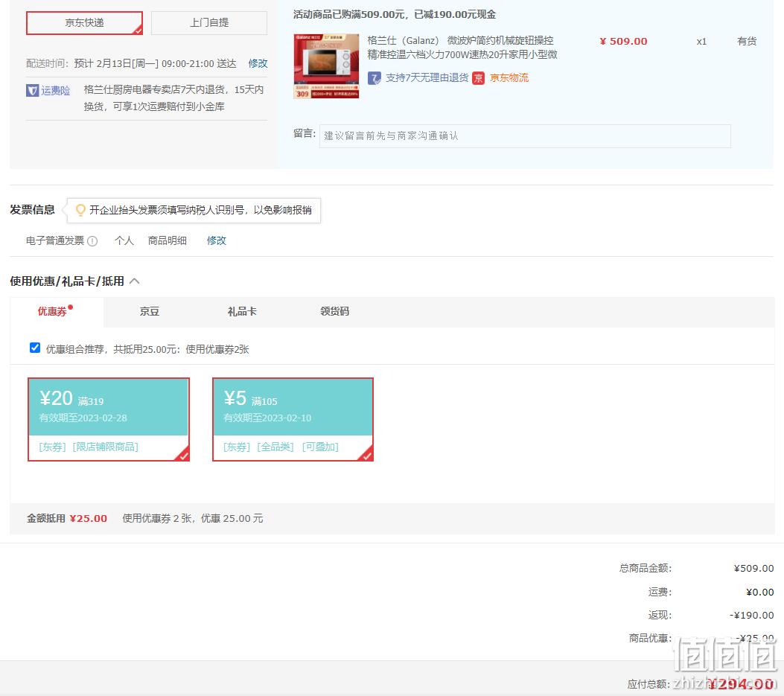The height and width of the screenshot is (696, 784).
Task: Collapse the 使用优惠/礼品卡/抵用 section
Action: 135,281
